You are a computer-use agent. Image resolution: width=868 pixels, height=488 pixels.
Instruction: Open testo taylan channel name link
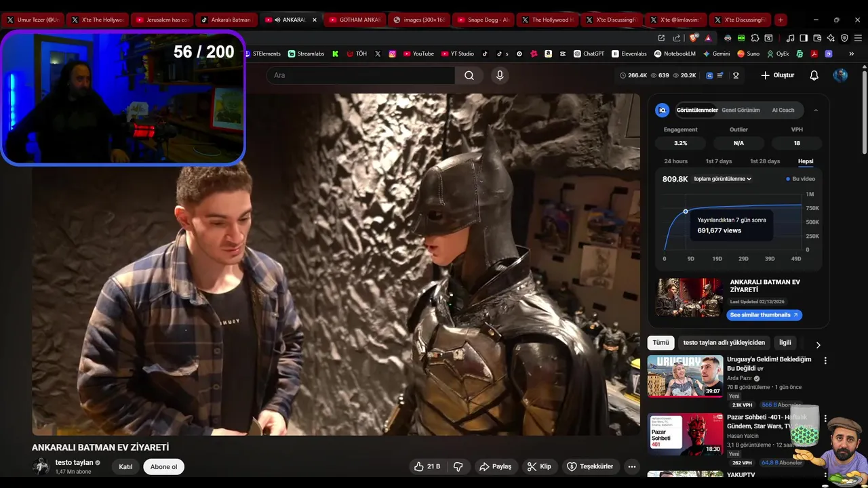pos(74,462)
